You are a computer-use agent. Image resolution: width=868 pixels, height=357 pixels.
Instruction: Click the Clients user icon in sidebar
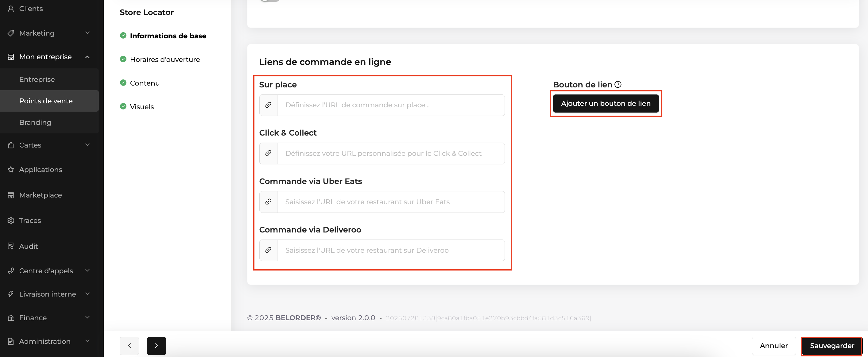(11, 9)
